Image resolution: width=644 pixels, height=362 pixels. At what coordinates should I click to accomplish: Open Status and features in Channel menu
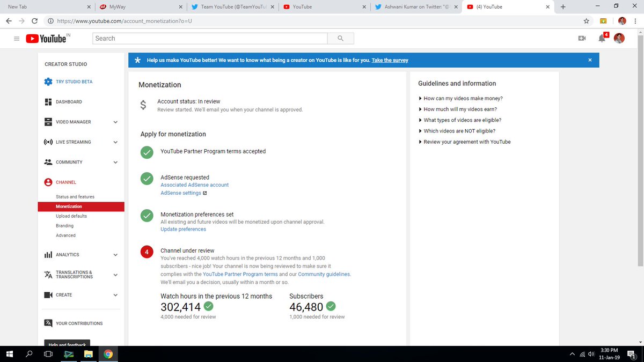click(x=75, y=197)
